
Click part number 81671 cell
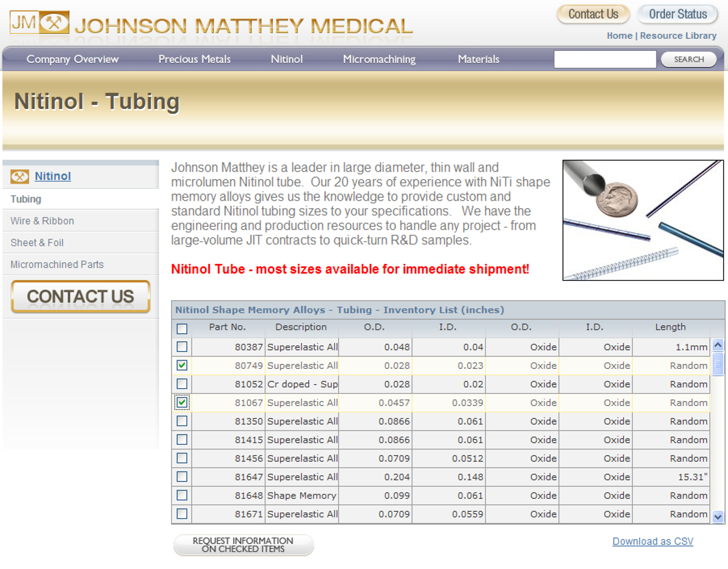click(229, 514)
